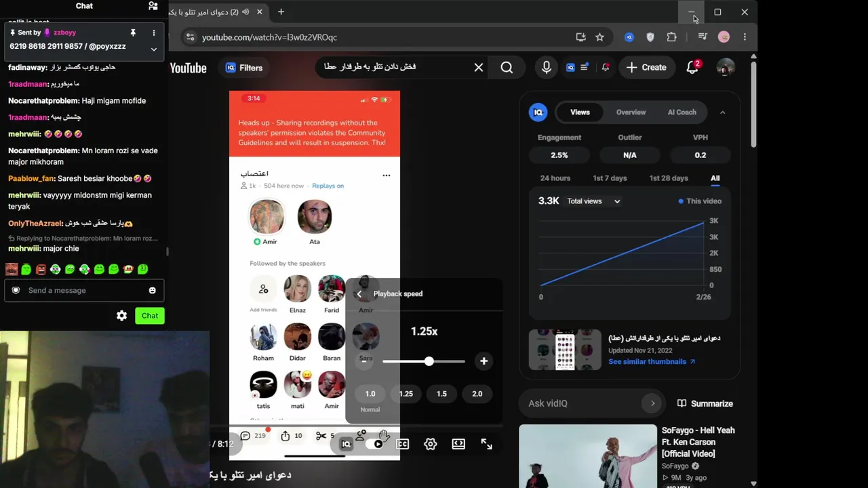Send message with green Chat button
The width and height of the screenshot is (868, 488).
coord(150,316)
